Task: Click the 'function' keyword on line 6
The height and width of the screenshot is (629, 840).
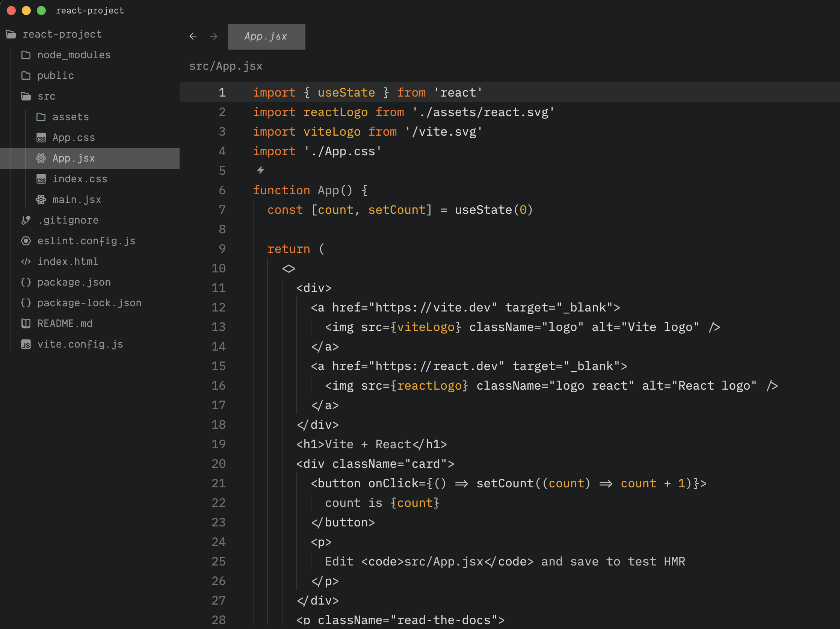Action: (281, 190)
